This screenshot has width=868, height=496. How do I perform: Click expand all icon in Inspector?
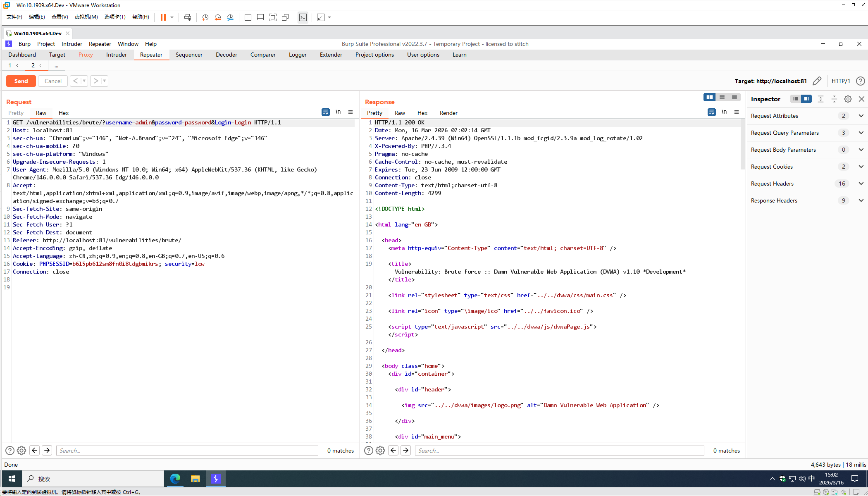pos(820,99)
